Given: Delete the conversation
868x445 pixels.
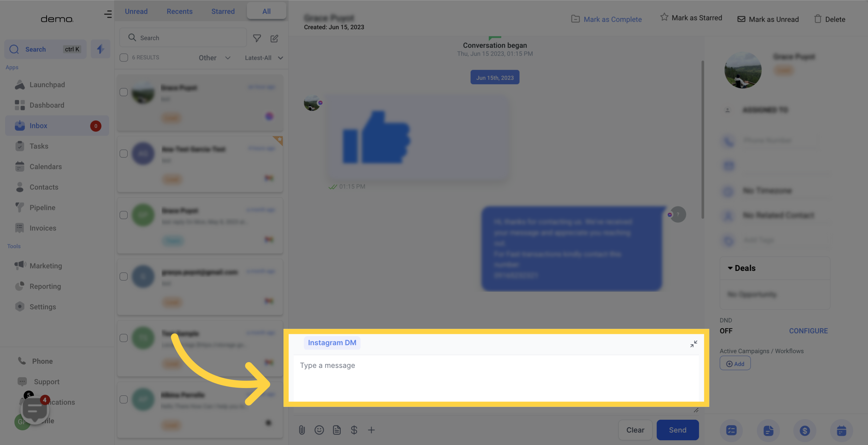Looking at the screenshot, I should (829, 19).
